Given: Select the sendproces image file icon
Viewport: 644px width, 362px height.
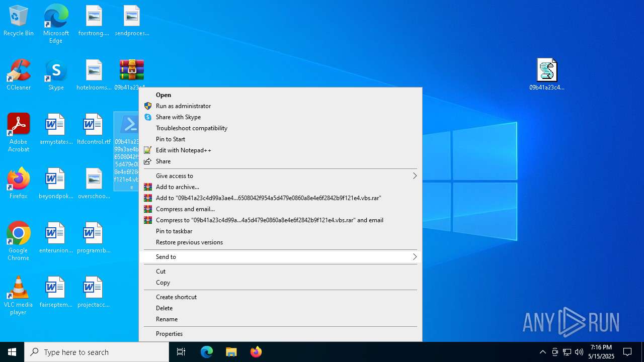Looking at the screenshot, I should coord(132,21).
